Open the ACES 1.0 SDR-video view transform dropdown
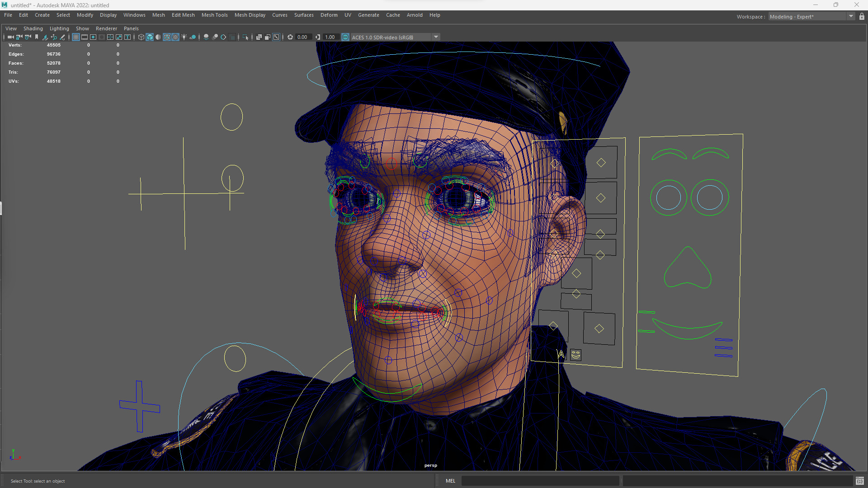Image resolution: width=868 pixels, height=488 pixels. [436, 37]
